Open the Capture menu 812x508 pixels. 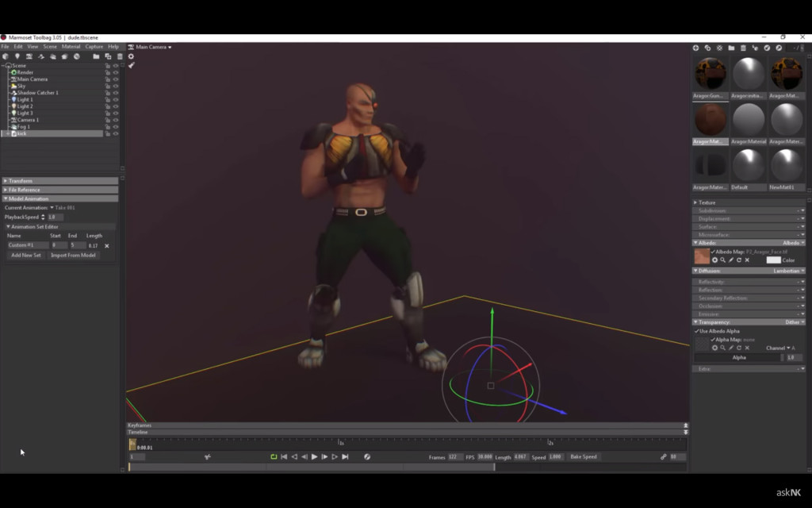(94, 46)
